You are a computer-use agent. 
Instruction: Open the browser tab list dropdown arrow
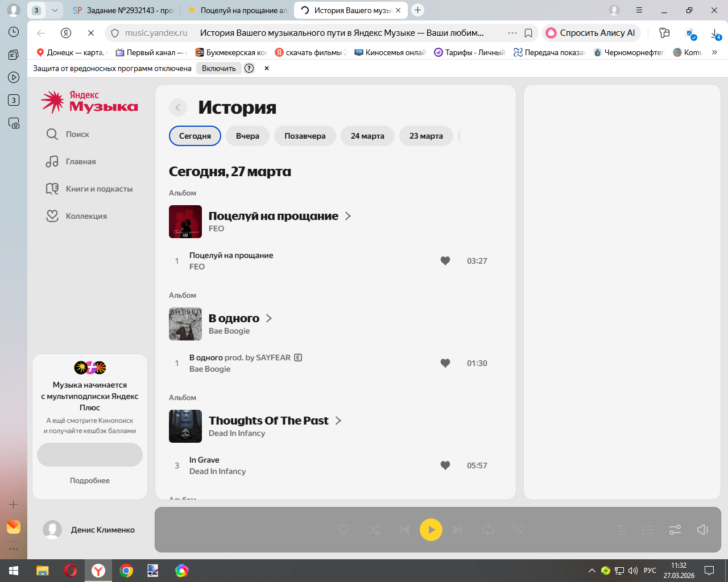click(55, 10)
